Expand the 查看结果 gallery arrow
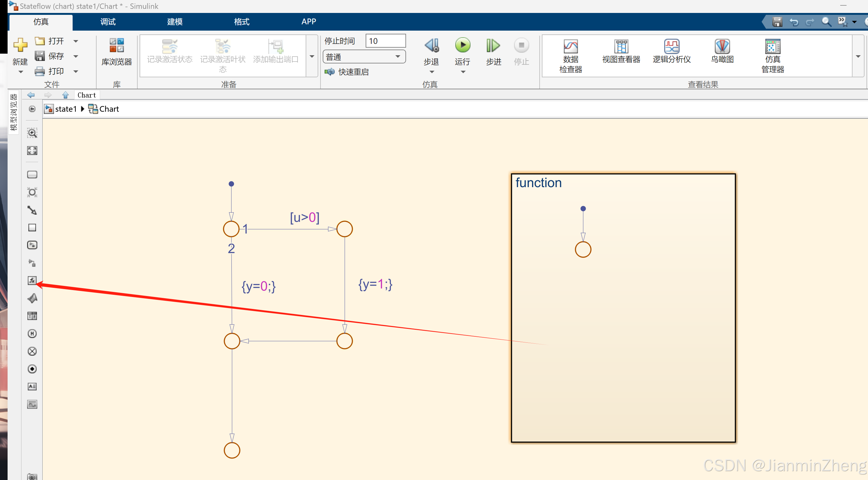This screenshot has width=868, height=480. pos(858,56)
